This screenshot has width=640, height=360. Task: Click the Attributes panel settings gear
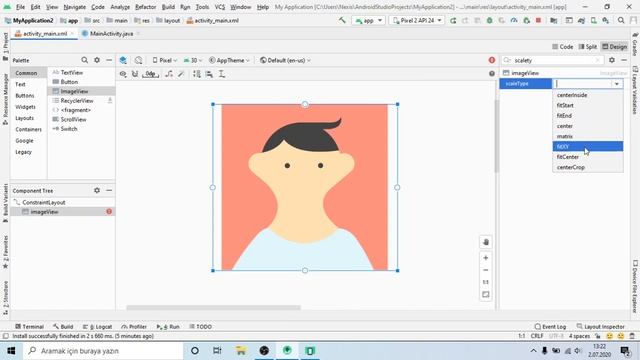click(611, 60)
